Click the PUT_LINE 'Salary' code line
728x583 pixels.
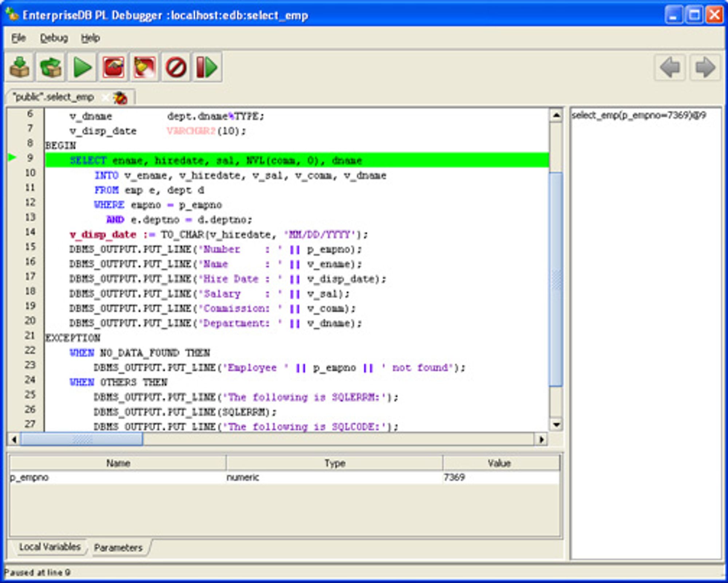[210, 294]
